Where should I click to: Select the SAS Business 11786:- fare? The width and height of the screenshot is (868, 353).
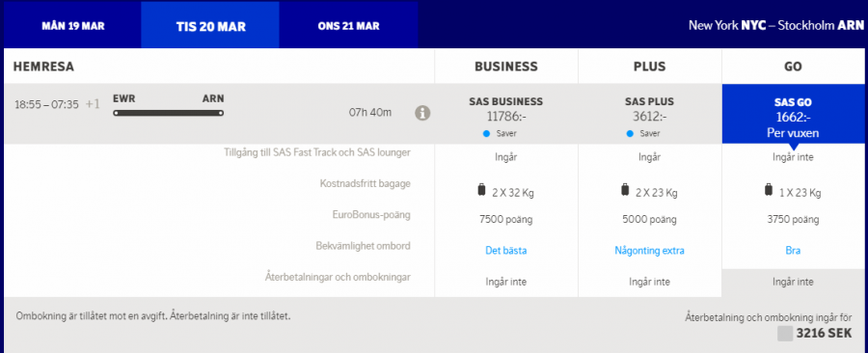pyautogui.click(x=506, y=114)
